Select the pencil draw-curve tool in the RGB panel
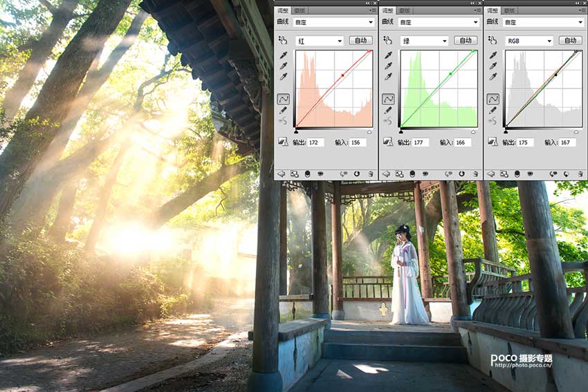 (493, 110)
